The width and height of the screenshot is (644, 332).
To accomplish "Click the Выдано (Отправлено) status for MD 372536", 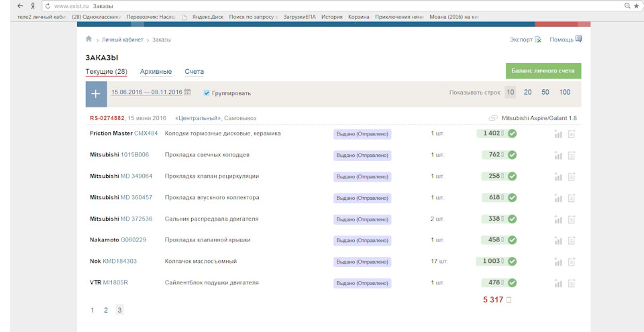I will pyautogui.click(x=362, y=219).
